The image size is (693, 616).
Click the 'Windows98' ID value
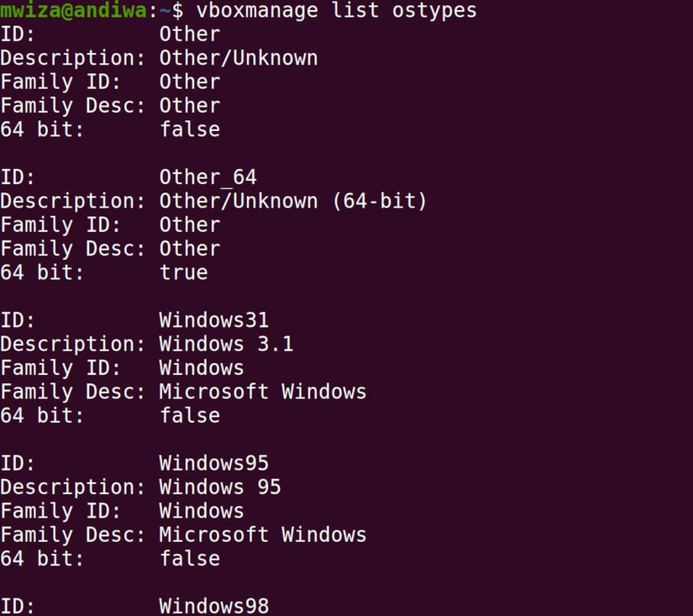tap(214, 606)
